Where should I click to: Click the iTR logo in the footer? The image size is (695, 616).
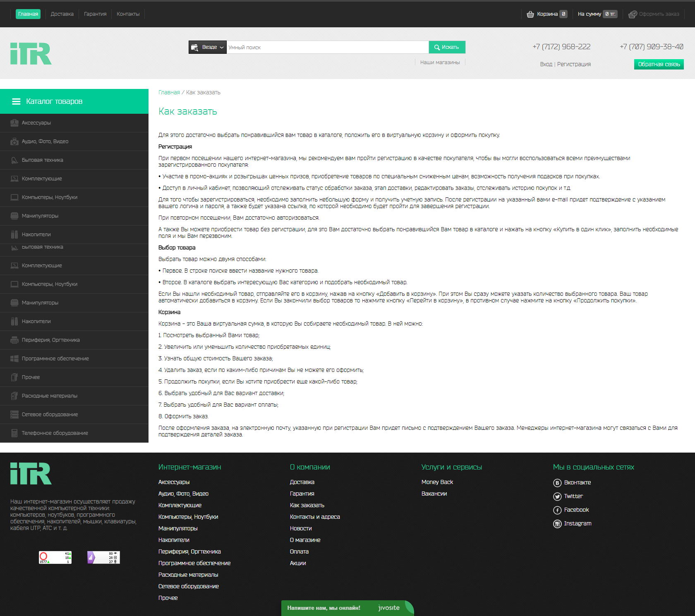point(31,474)
